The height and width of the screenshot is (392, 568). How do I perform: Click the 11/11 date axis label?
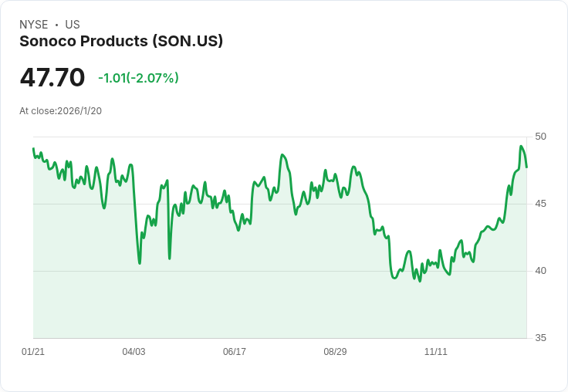(x=436, y=352)
